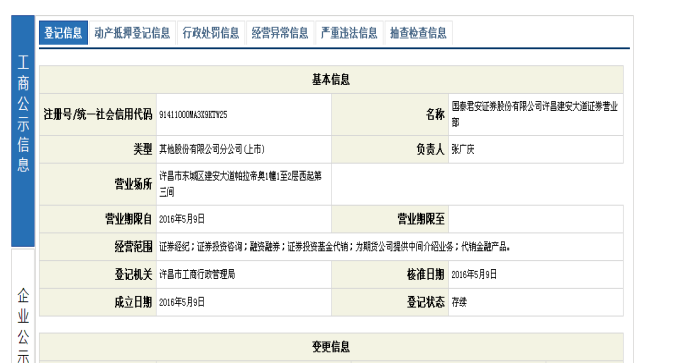This screenshot has height=363, width=694.
Task: Click the 负责人 value 张广庆
Action: 463,150
